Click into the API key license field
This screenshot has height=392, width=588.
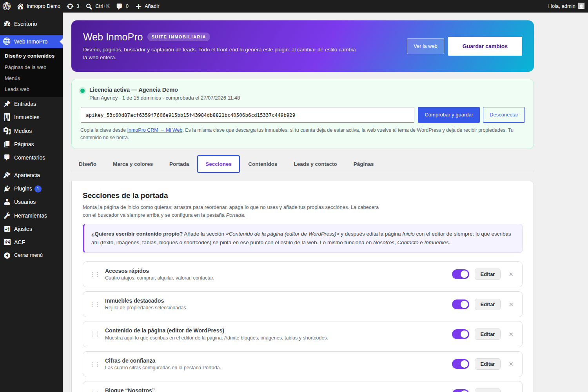pos(247,115)
